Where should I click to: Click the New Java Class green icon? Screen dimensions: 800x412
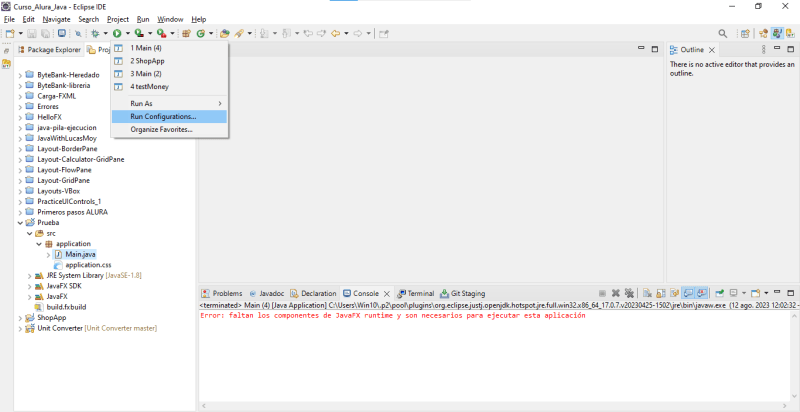click(201, 34)
